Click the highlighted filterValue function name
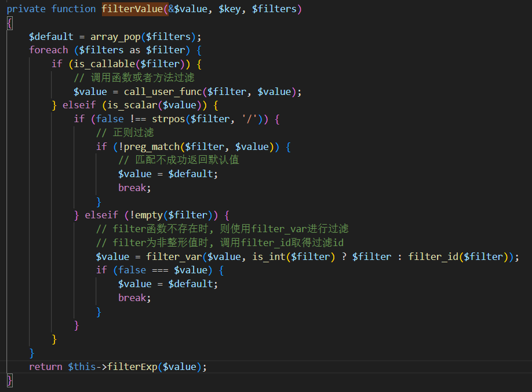The height and width of the screenshot is (392, 532). (x=132, y=9)
